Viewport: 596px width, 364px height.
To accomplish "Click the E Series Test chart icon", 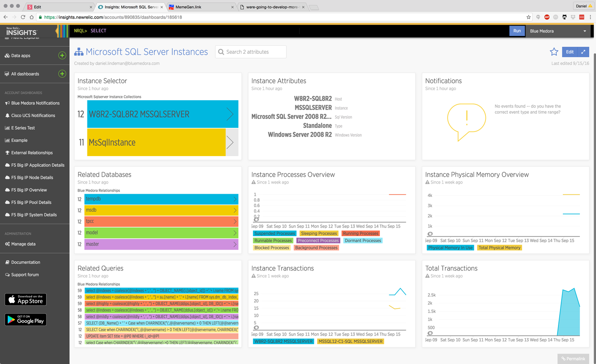I will coord(7,128).
